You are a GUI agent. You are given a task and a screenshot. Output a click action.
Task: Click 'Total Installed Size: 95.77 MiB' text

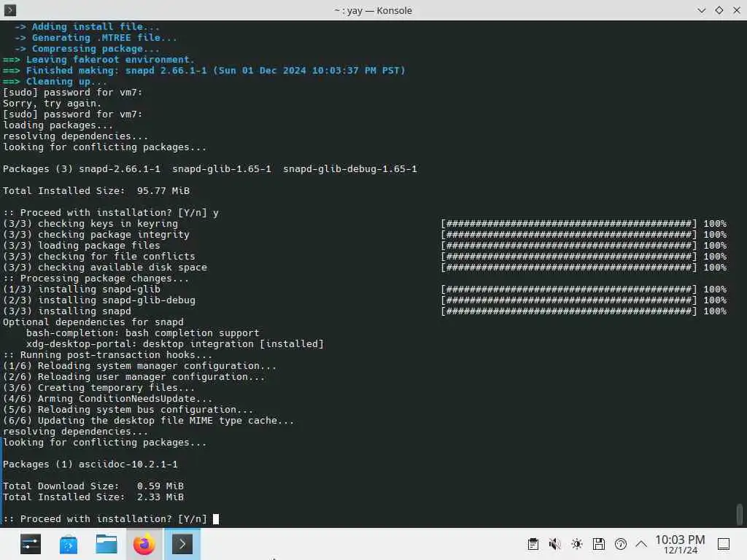click(x=96, y=190)
